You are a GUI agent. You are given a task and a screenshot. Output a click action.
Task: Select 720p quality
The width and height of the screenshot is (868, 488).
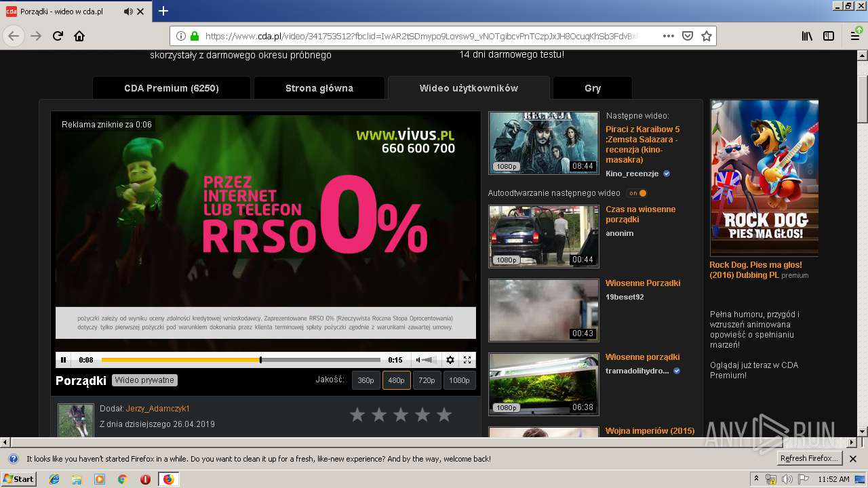point(427,380)
